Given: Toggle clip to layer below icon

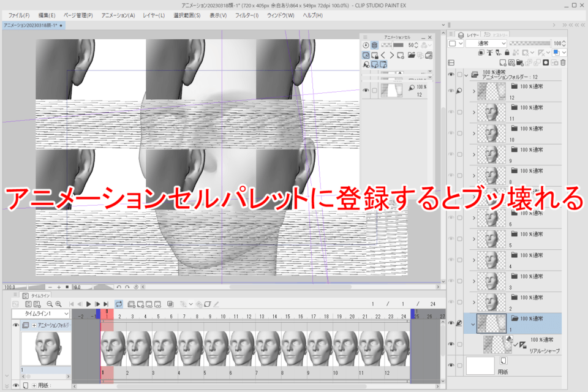Looking at the screenshot, I should click(x=481, y=53).
